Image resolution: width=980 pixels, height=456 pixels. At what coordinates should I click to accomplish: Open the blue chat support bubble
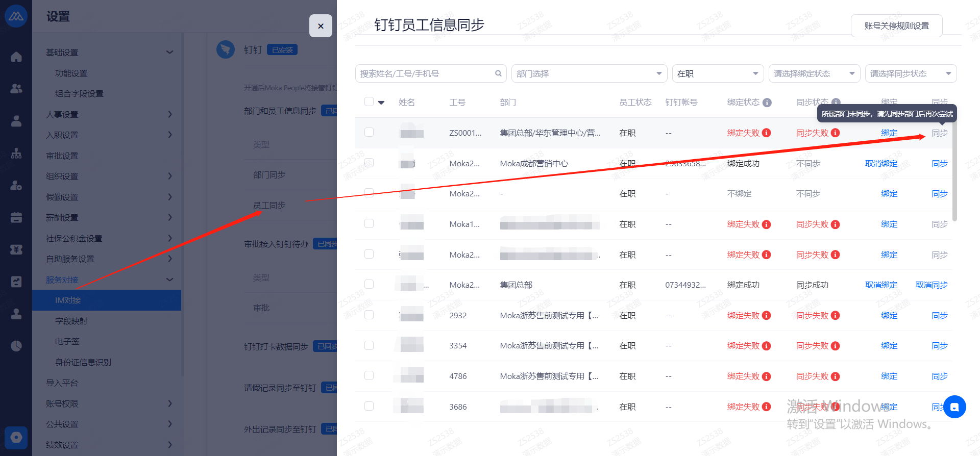(954, 407)
